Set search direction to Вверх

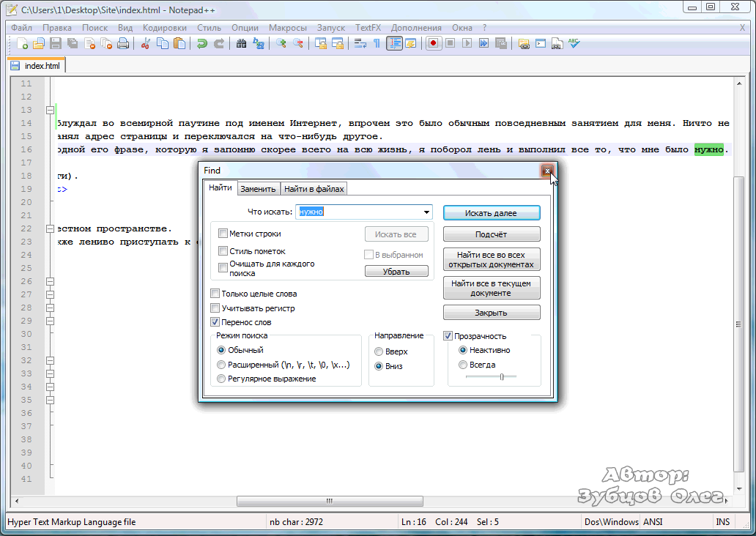[379, 352]
